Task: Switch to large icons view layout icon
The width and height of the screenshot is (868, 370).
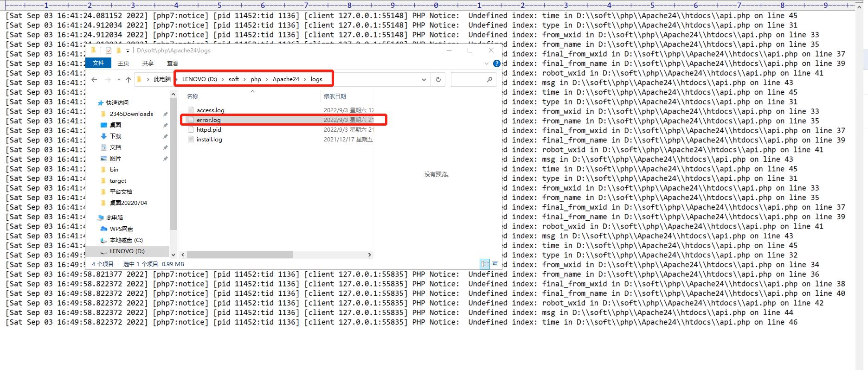Action: coord(495,264)
